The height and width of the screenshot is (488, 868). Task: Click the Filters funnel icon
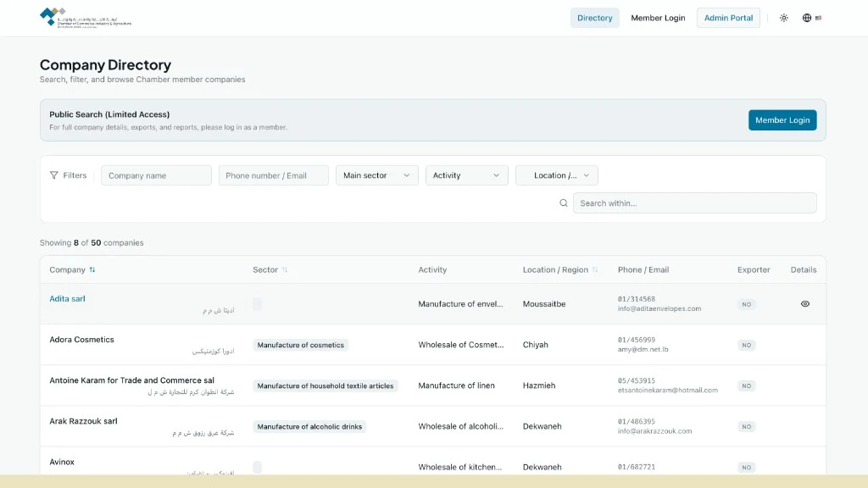click(x=53, y=175)
